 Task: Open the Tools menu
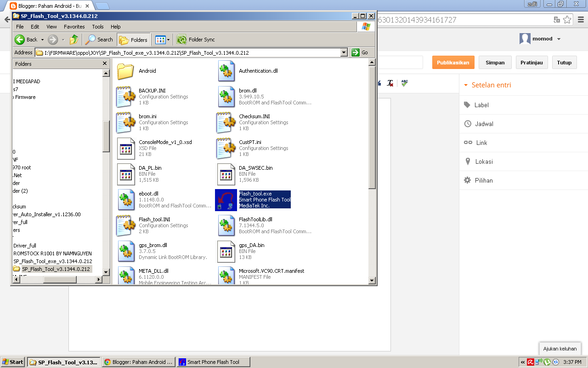(98, 27)
